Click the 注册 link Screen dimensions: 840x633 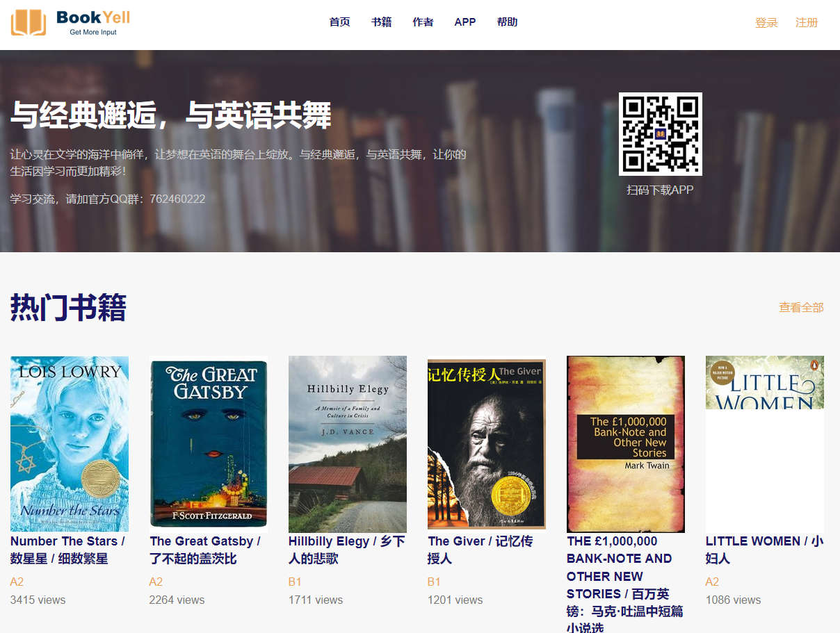pyautogui.click(x=807, y=23)
